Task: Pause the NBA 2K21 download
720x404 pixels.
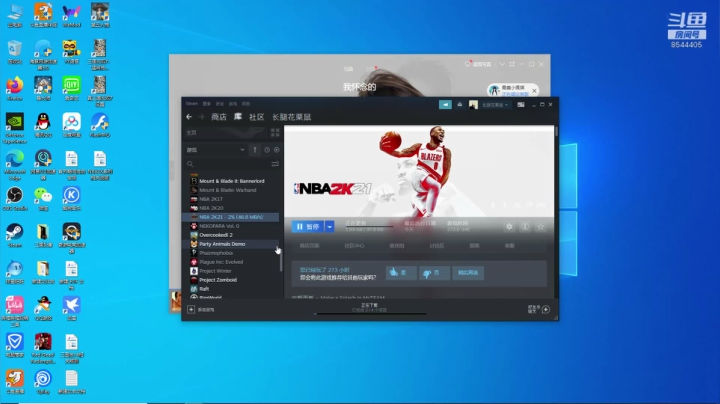Action: tap(308, 226)
